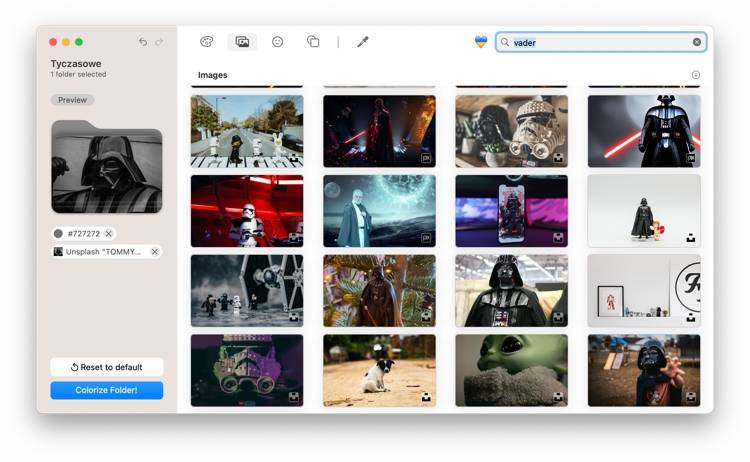Click source badge on Christmas tree Vader image
The image size is (750, 462).
click(426, 317)
